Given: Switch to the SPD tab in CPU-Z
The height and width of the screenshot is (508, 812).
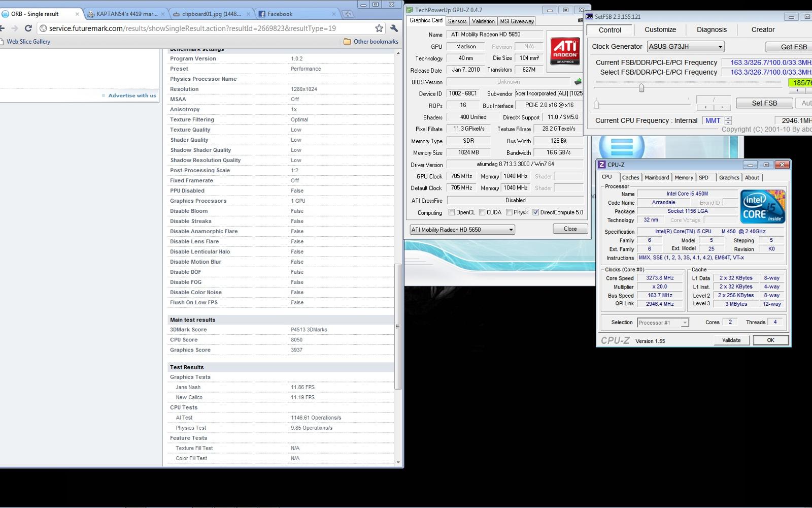Looking at the screenshot, I should pos(703,178).
